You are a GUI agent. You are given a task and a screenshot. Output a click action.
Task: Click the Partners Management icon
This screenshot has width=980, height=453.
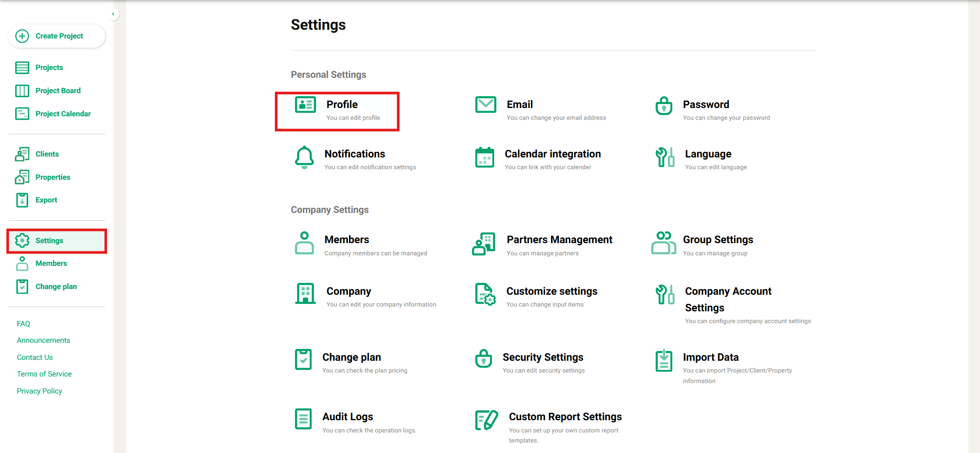click(x=484, y=244)
